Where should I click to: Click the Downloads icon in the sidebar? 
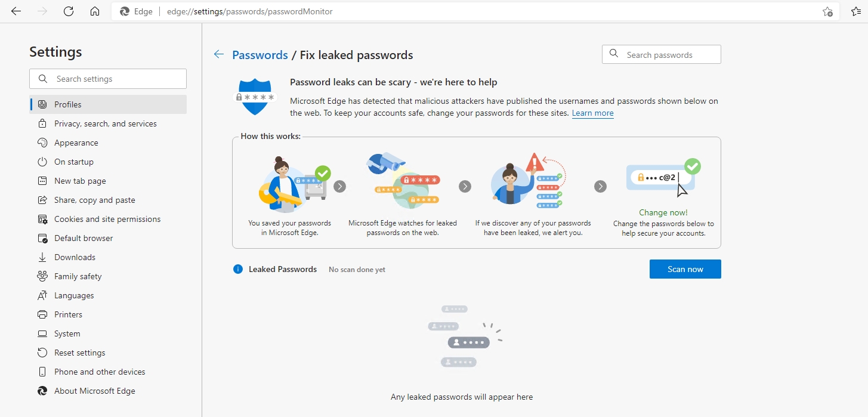coord(42,257)
